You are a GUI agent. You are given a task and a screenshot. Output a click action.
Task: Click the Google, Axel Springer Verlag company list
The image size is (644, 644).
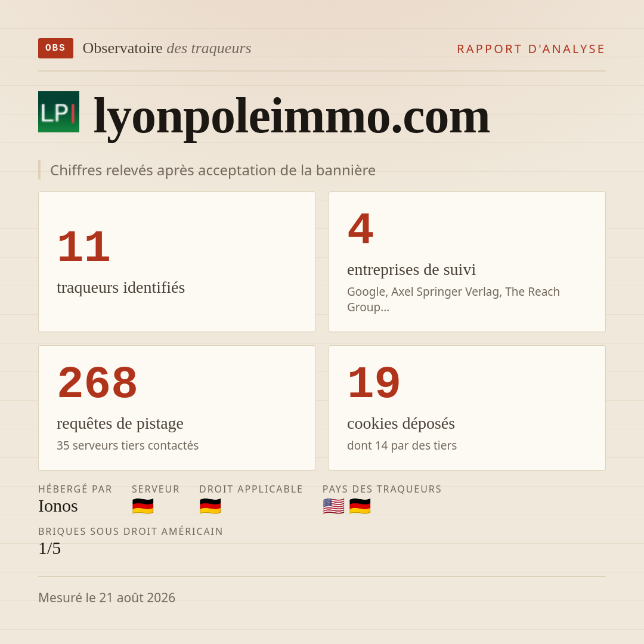[x=453, y=299]
